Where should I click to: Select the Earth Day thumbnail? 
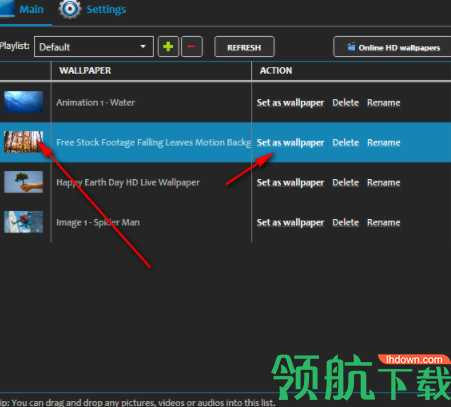23,182
